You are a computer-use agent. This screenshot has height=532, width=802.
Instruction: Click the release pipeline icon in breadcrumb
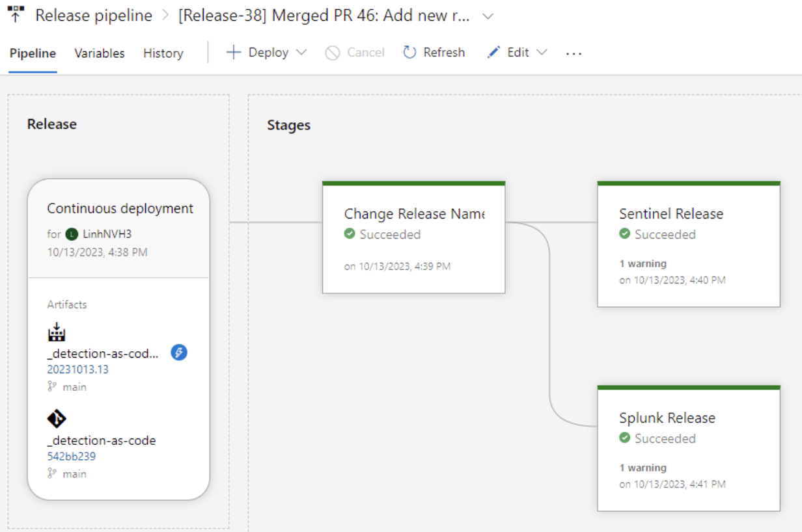pos(16,14)
